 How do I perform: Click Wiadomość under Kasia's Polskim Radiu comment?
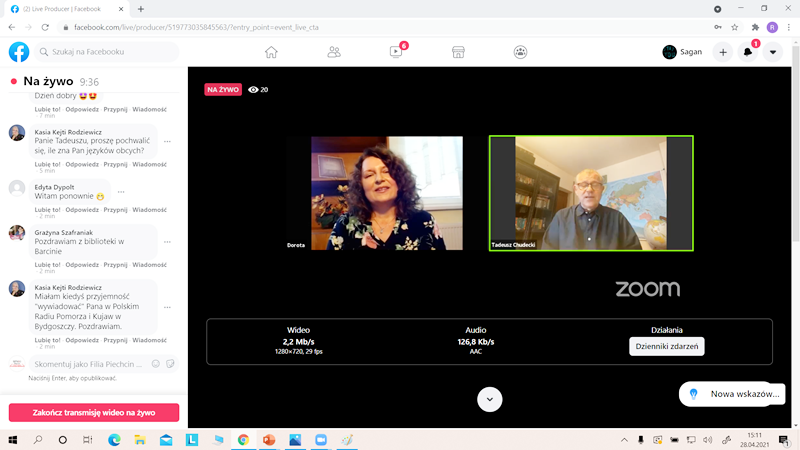(x=149, y=340)
